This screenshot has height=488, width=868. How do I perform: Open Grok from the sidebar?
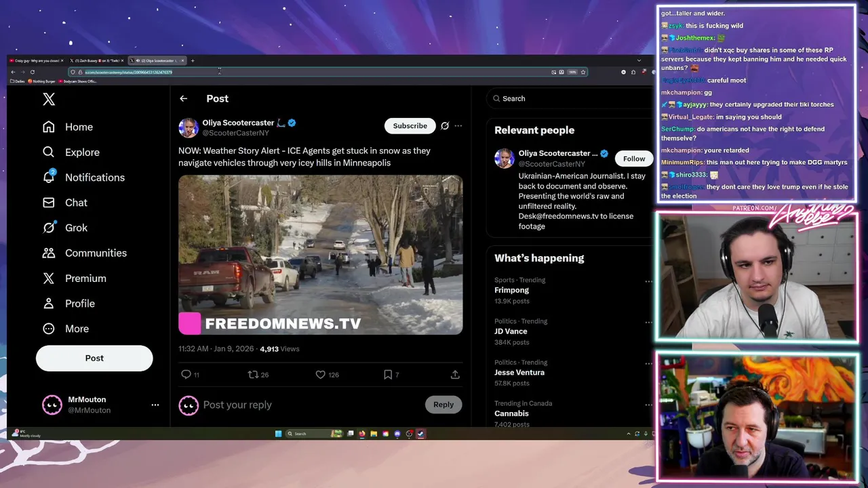tap(65, 228)
